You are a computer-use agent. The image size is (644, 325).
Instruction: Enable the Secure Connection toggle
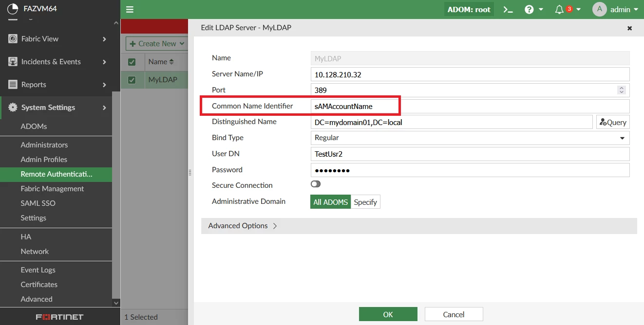click(x=316, y=184)
